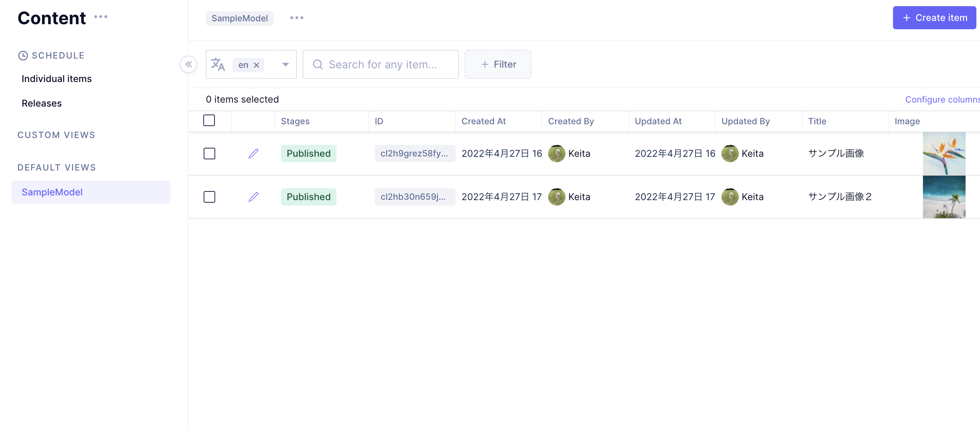Open the SampleModel overflow menu at top
This screenshot has height=427, width=980.
click(296, 17)
